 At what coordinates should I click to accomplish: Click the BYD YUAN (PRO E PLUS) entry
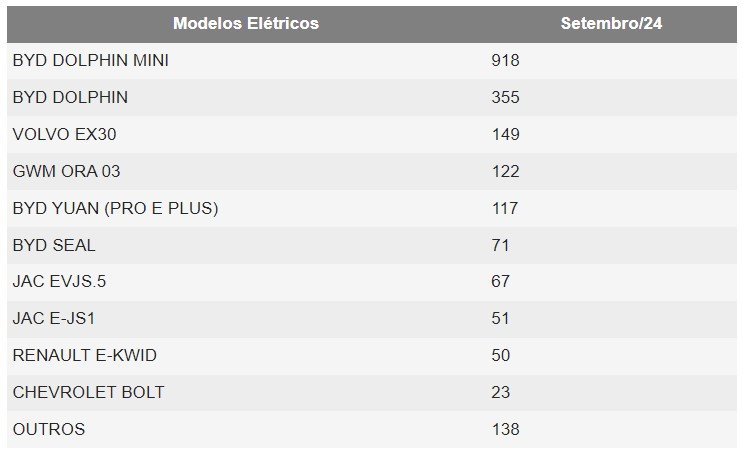(x=115, y=208)
